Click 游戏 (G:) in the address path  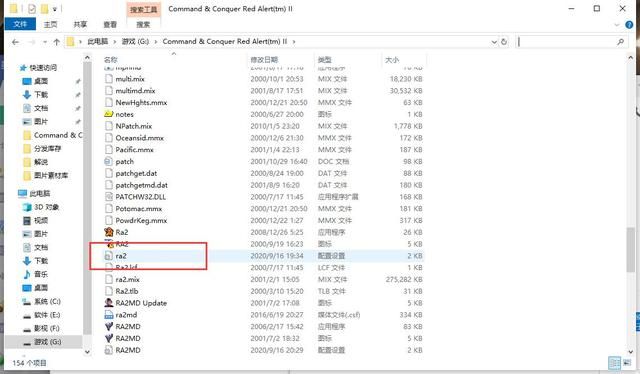coord(136,42)
